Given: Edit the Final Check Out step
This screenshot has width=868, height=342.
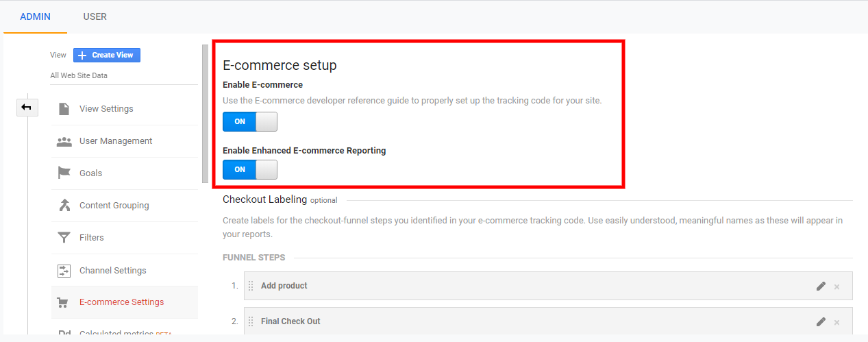Looking at the screenshot, I should 821,321.
